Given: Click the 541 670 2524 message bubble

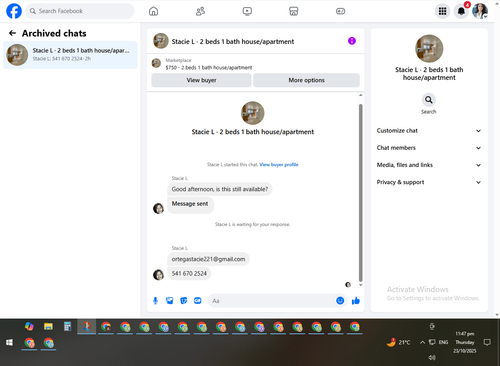Looking at the screenshot, I should point(189,274).
